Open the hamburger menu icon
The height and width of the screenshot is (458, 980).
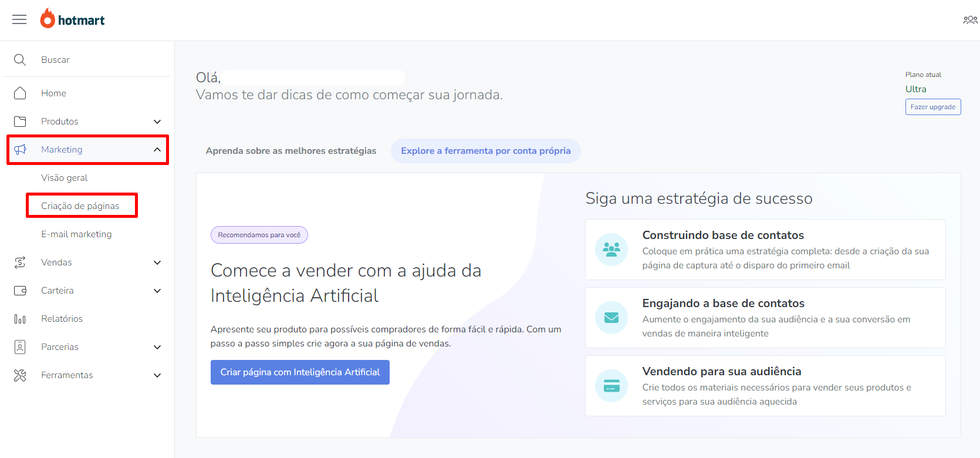pos(19,19)
